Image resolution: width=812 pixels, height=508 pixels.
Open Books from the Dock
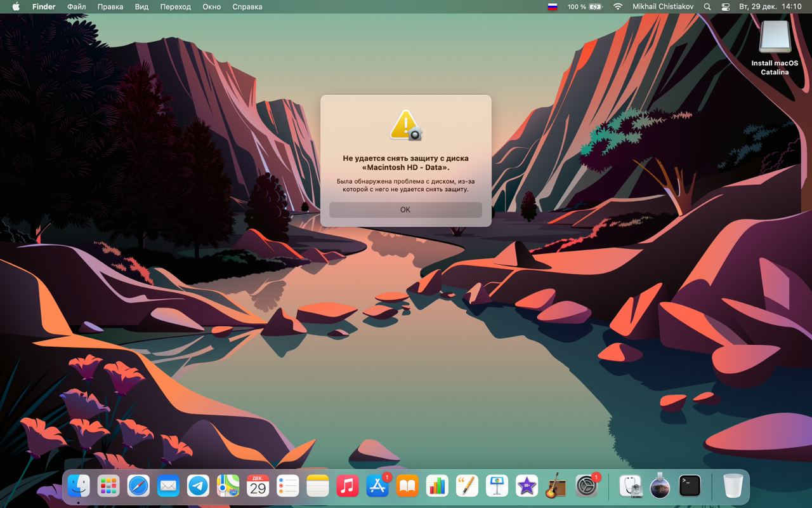407,486
